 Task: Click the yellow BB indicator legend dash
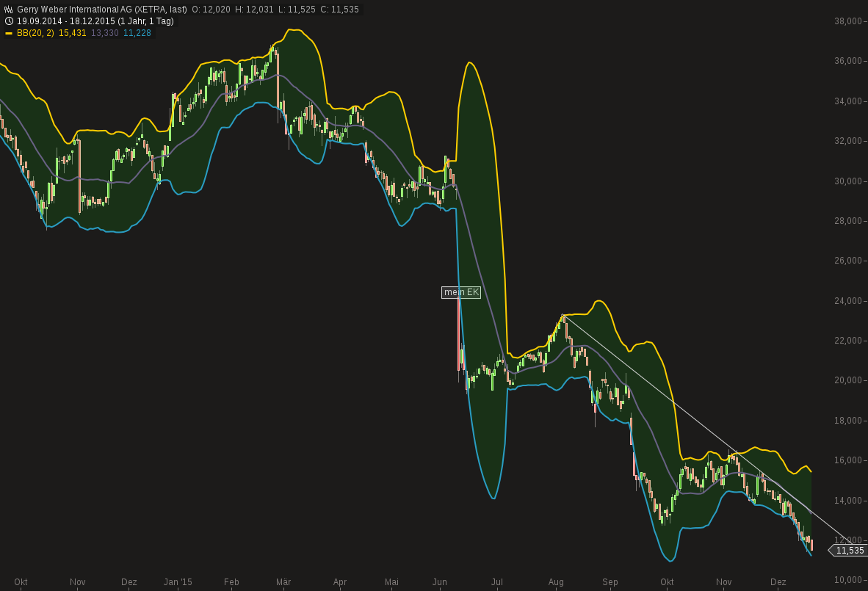(8, 32)
